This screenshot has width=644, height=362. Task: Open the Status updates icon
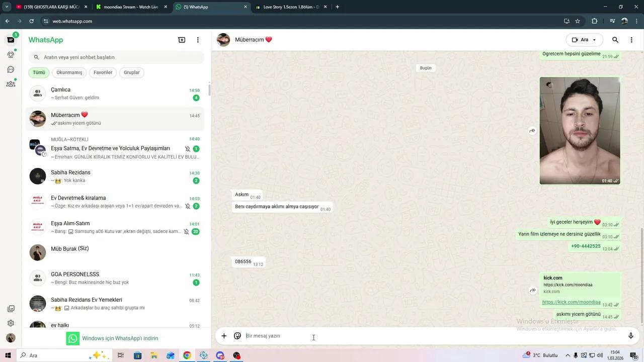(11, 54)
